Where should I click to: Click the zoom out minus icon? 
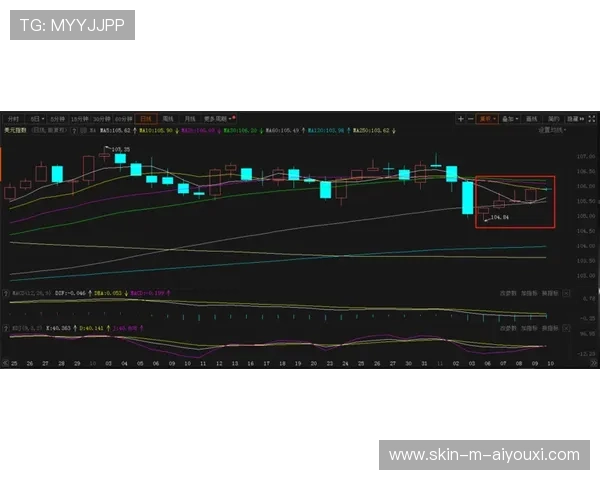pyautogui.click(x=470, y=118)
